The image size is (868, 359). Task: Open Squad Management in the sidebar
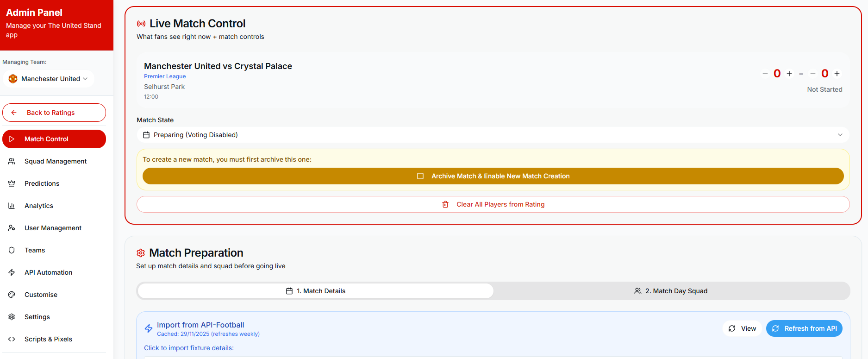54,161
